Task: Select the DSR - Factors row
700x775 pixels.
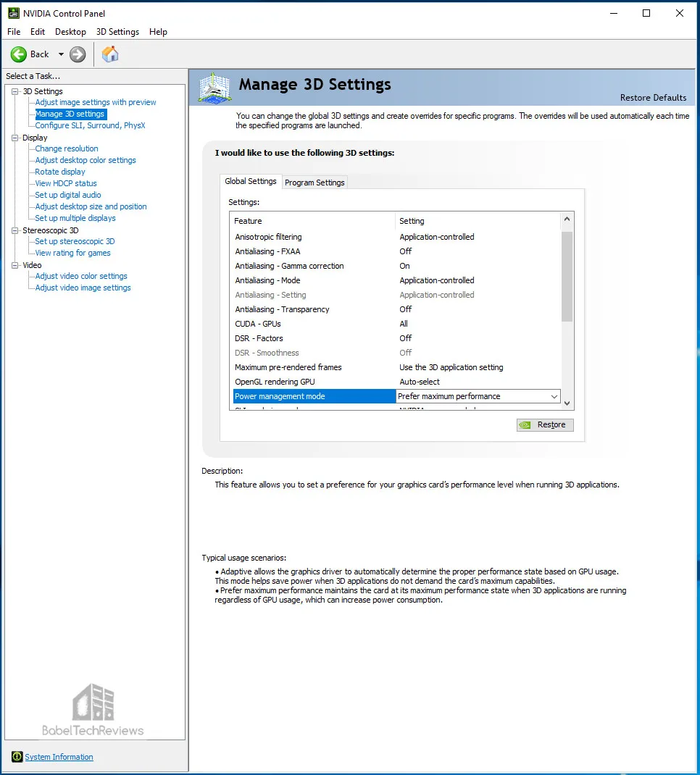Action: coord(396,338)
